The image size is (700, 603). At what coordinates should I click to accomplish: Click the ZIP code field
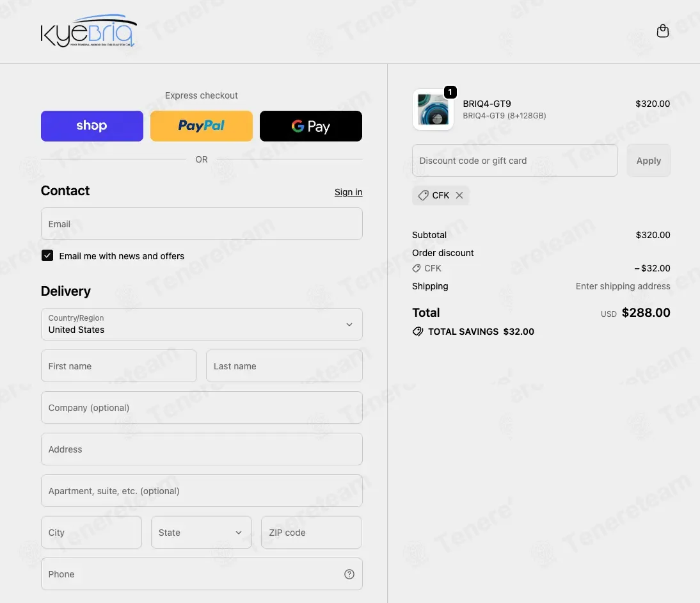pyautogui.click(x=312, y=533)
